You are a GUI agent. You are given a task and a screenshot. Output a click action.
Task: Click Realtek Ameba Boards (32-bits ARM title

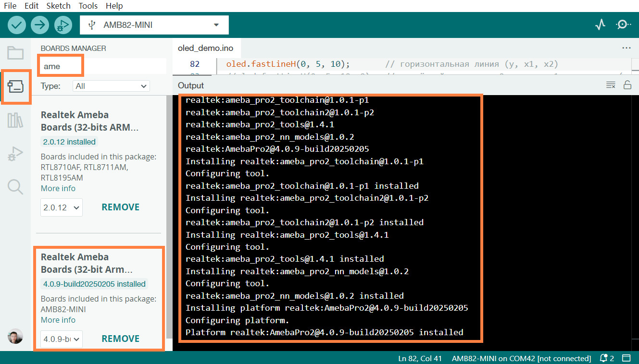click(x=90, y=121)
